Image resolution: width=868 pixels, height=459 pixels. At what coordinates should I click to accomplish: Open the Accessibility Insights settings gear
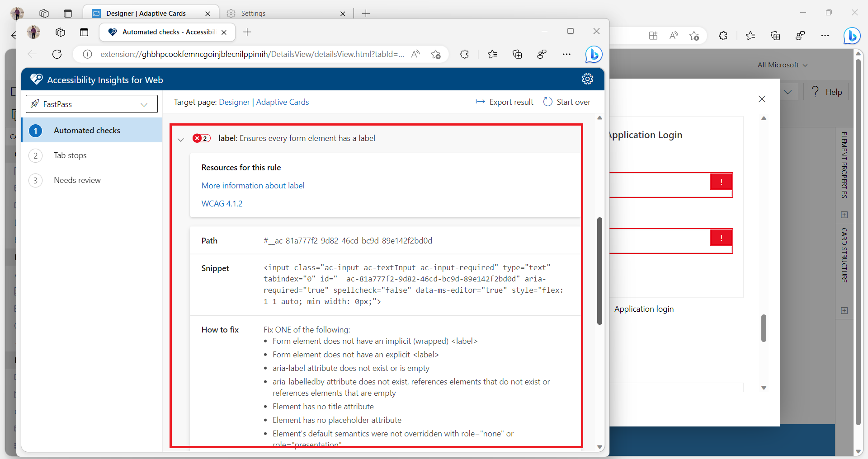pos(587,79)
